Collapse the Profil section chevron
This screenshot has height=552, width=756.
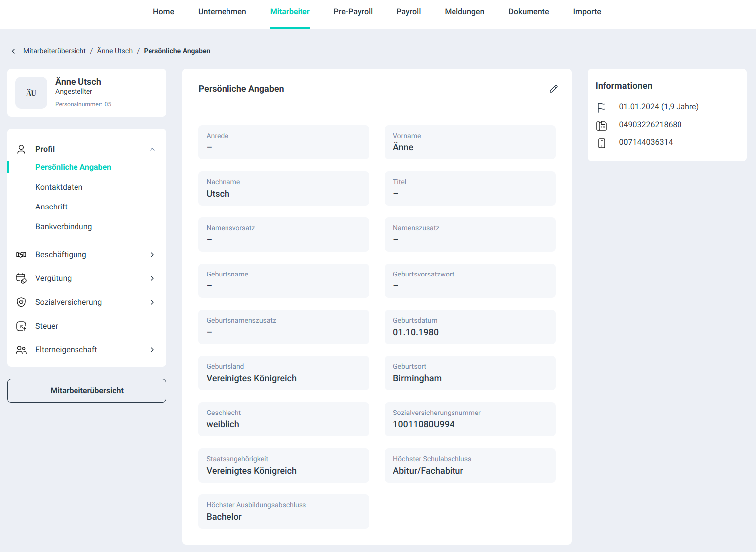tap(152, 149)
